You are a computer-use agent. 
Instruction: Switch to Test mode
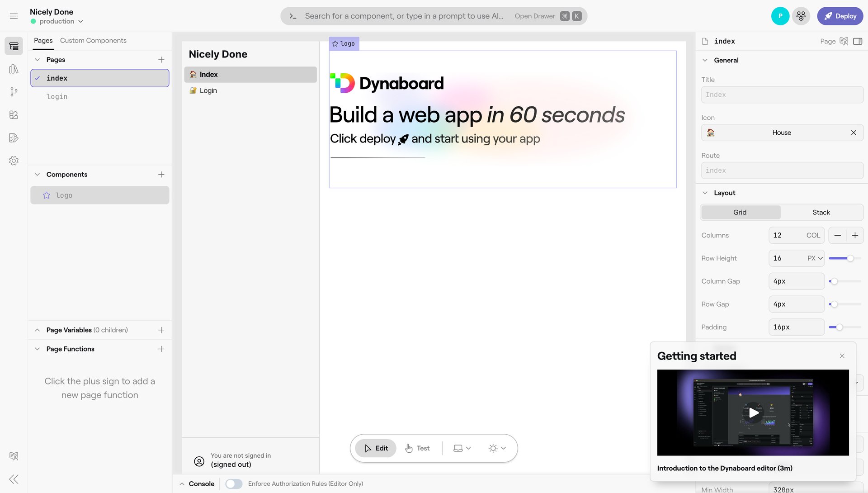[x=417, y=448]
